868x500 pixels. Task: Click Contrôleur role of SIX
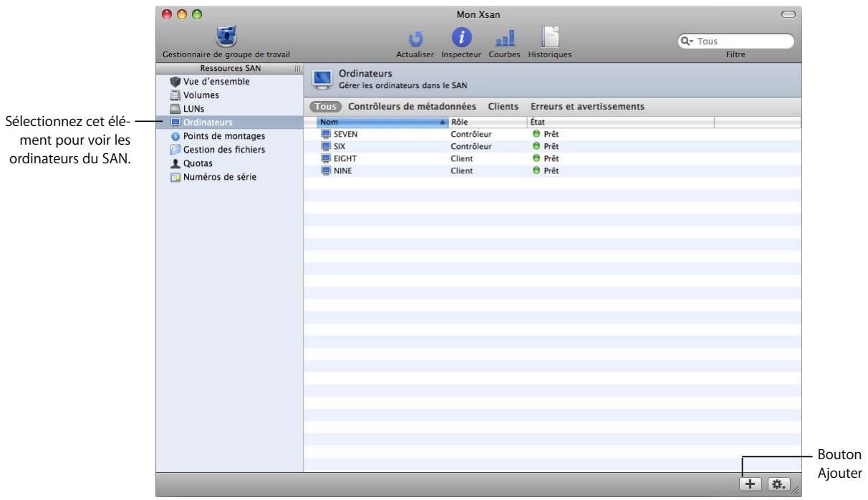coord(471,146)
